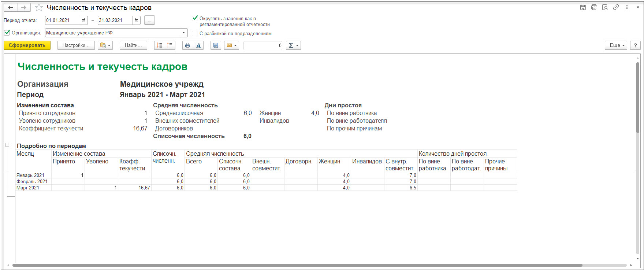Go forward with the right arrow button
Viewport: 644px width, 270px height.
[23, 7]
